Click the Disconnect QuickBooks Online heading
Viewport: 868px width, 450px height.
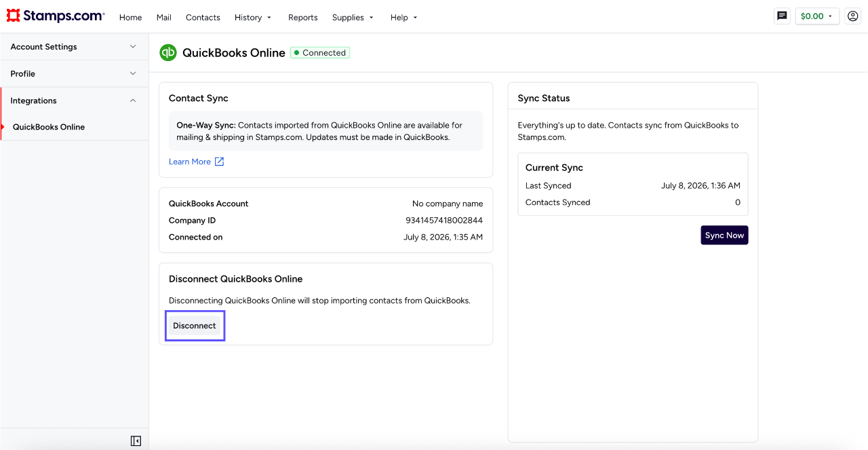(235, 279)
